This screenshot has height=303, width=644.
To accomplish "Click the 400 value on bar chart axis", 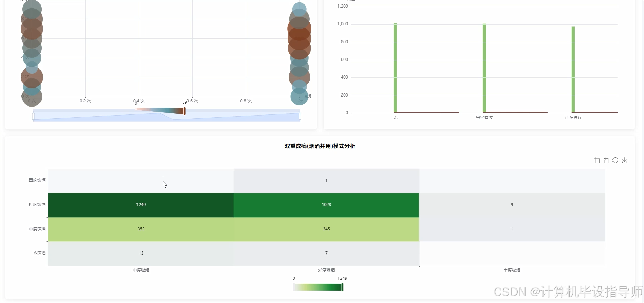I will click(x=344, y=77).
